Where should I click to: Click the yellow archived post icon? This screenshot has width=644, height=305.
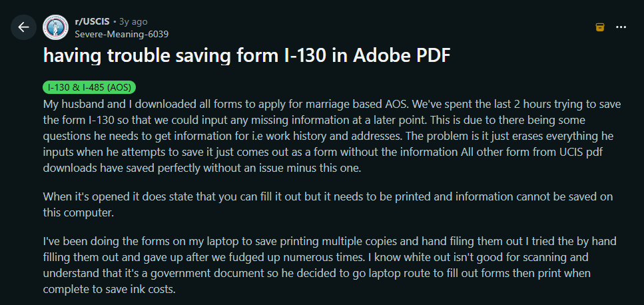point(599,27)
